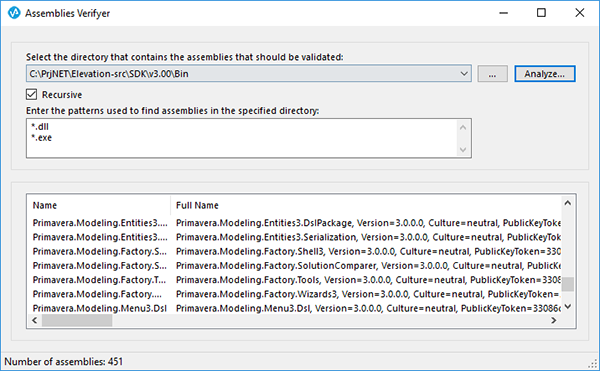Select the Primavera.Modeling.Factory.SolutionComparer row
600x371 pixels.
[295, 265]
